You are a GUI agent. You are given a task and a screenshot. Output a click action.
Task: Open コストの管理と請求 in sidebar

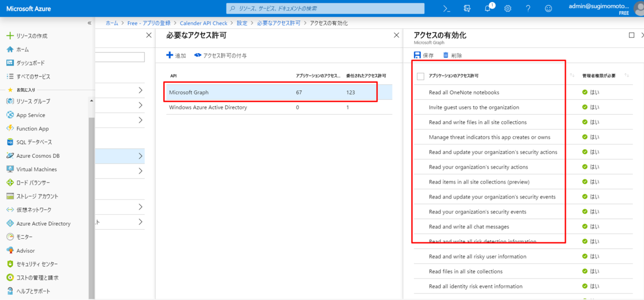point(32,277)
